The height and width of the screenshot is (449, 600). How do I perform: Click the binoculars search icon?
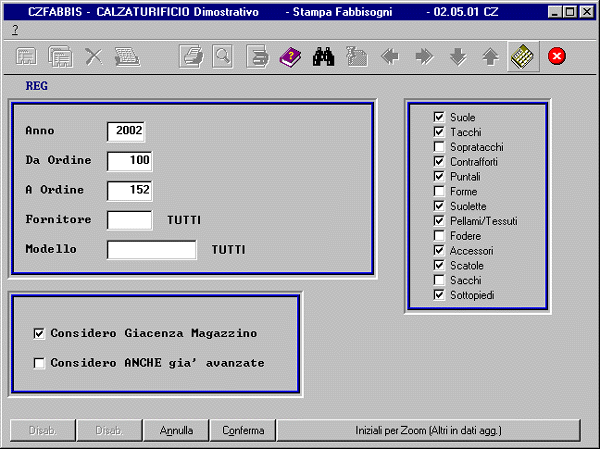coord(323,57)
